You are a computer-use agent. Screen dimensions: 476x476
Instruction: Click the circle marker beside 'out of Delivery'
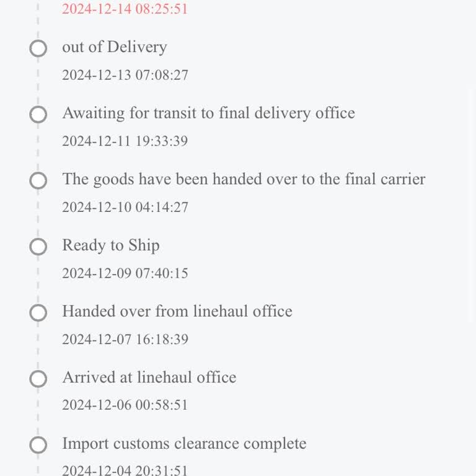38,48
